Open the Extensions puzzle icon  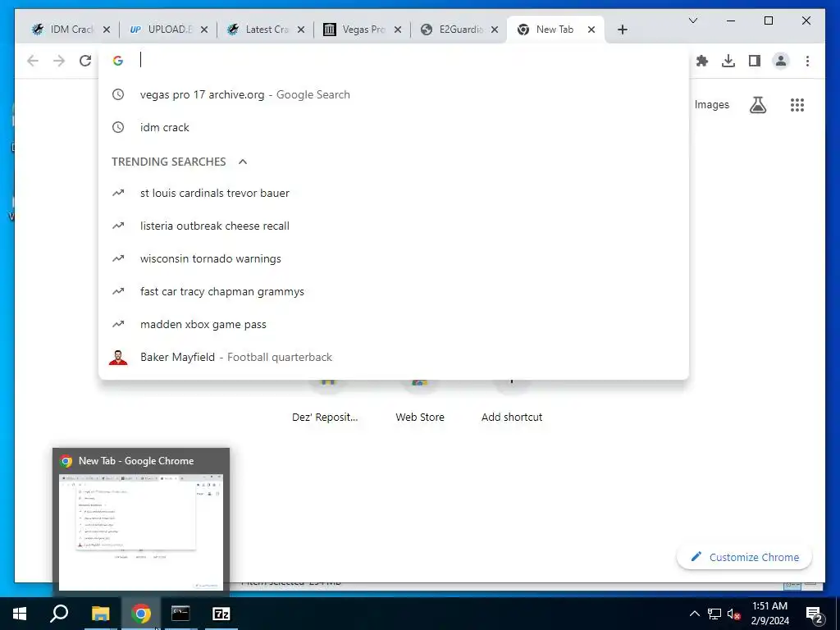tap(702, 61)
